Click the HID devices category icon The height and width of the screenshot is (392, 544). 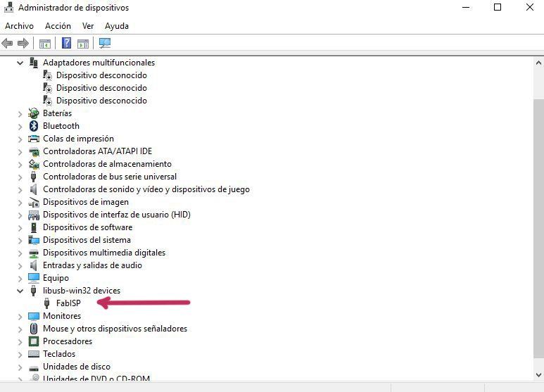tap(34, 215)
